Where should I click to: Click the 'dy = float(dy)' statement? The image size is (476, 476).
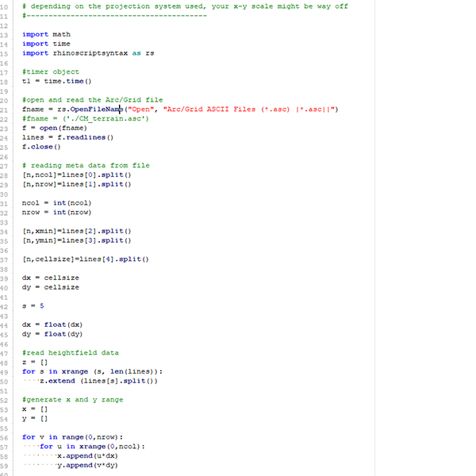(52, 333)
